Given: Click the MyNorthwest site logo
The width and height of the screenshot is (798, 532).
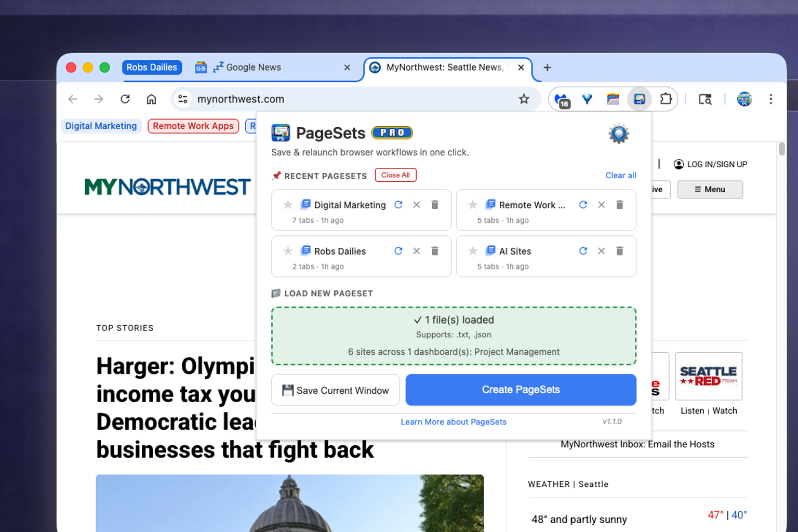Looking at the screenshot, I should 167,187.
